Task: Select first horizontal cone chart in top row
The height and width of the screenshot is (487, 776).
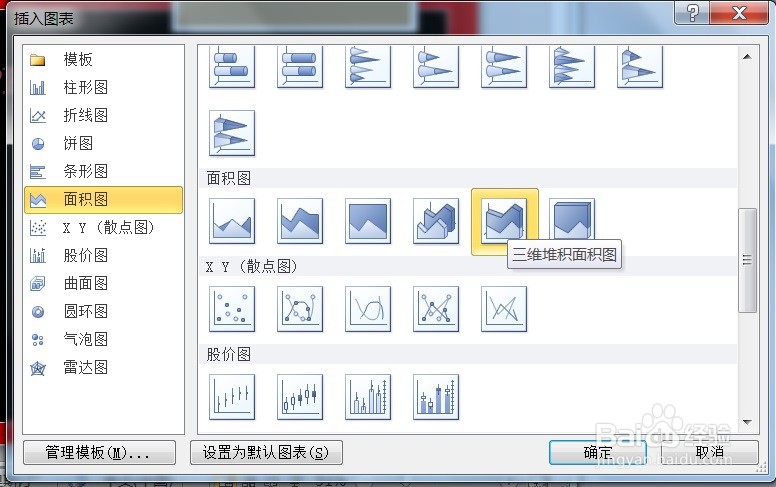Action: click(x=368, y=67)
